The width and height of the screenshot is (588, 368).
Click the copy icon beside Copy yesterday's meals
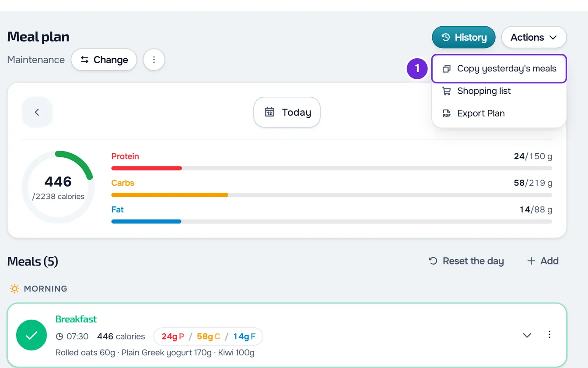[x=446, y=69]
